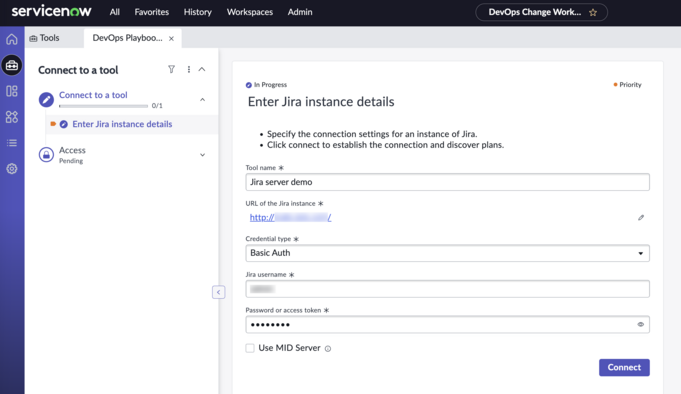
Task: Collapse the Connect to a tool panel header
Action: [202, 70]
